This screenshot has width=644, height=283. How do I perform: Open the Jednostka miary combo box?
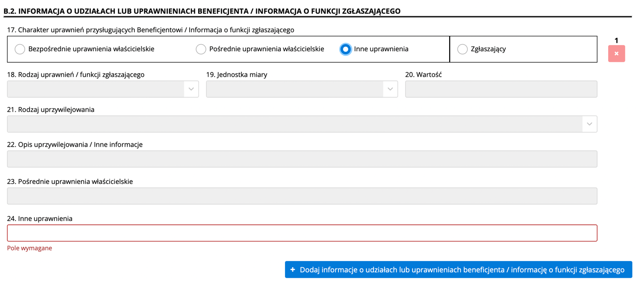click(294, 89)
